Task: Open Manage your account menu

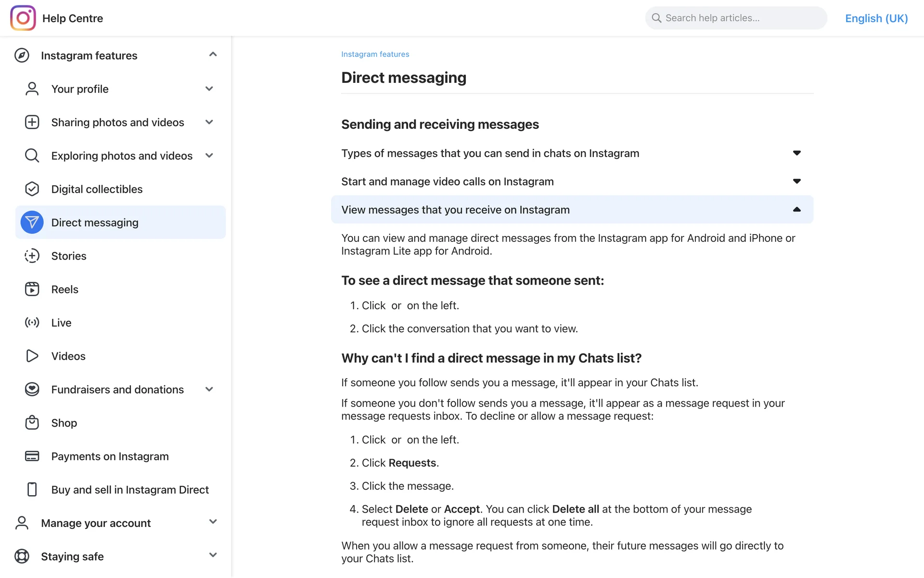Action: (213, 522)
